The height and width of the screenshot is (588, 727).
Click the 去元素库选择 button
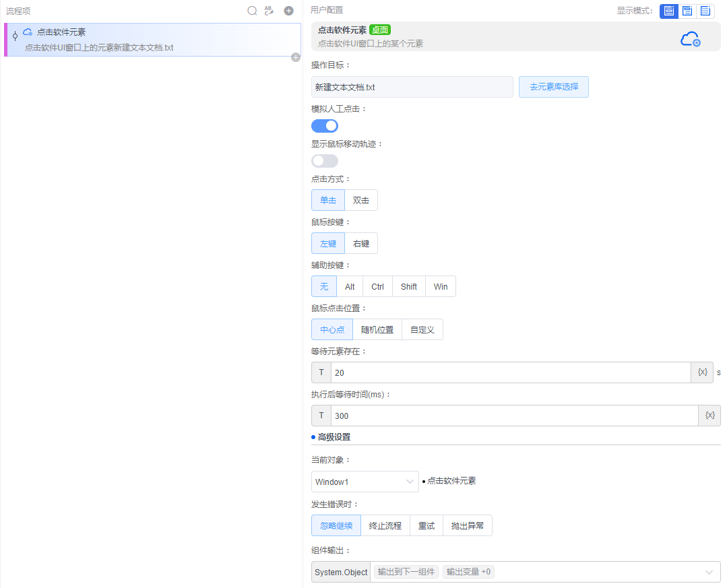[x=553, y=87]
